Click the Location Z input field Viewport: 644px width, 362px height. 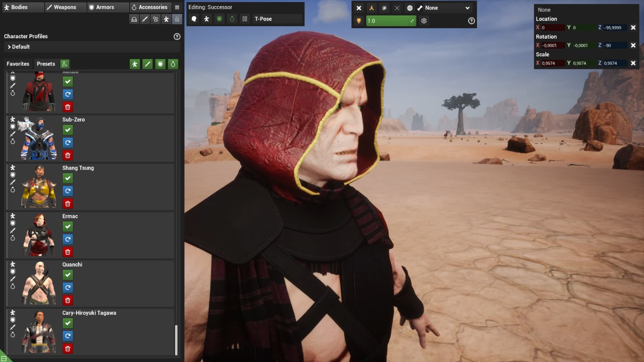[614, 28]
